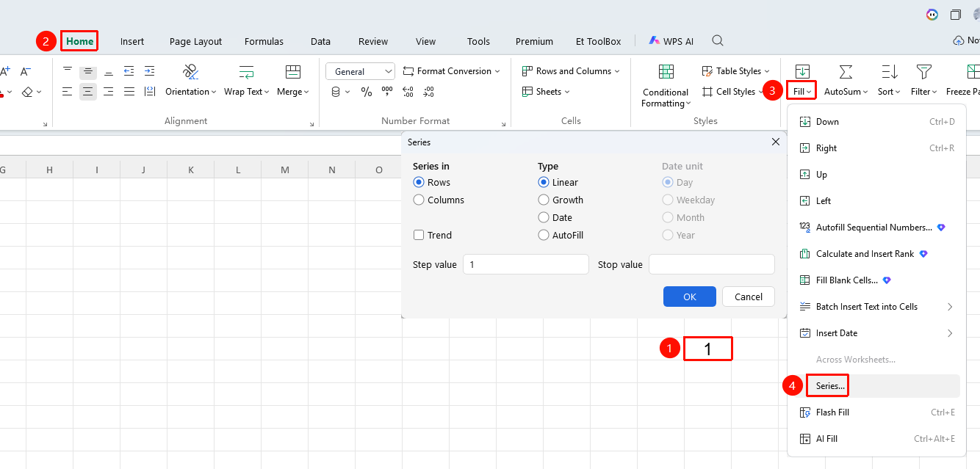Click the percent style icon
This screenshot has height=469, width=980.
pyautogui.click(x=367, y=92)
